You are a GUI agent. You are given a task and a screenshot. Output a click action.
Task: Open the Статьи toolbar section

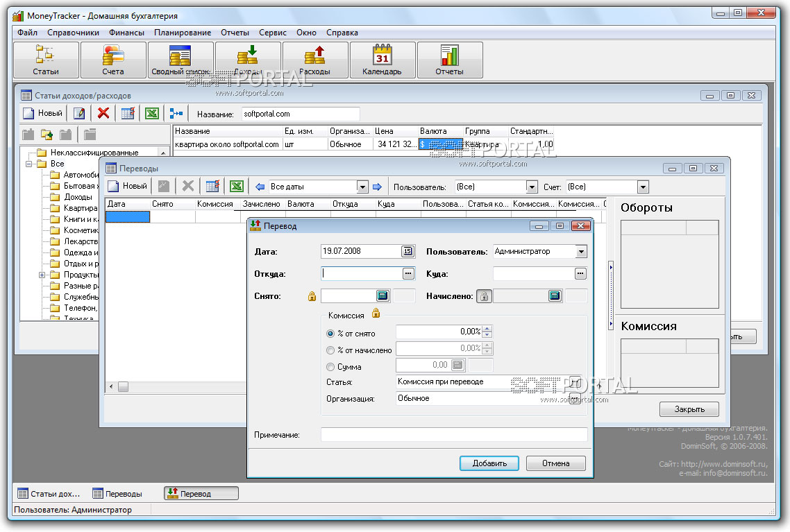click(46, 60)
